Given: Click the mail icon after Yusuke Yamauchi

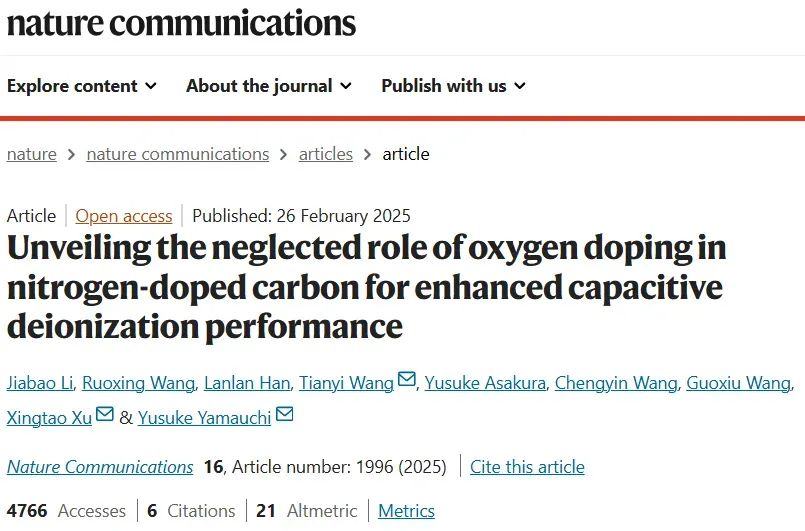Looking at the screenshot, I should click(x=284, y=413).
